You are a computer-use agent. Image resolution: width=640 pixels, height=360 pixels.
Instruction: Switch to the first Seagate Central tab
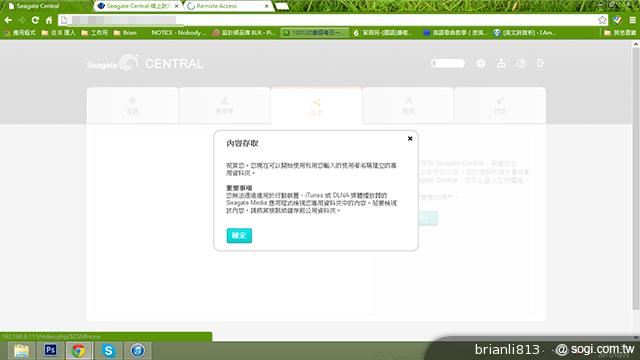click(46, 6)
